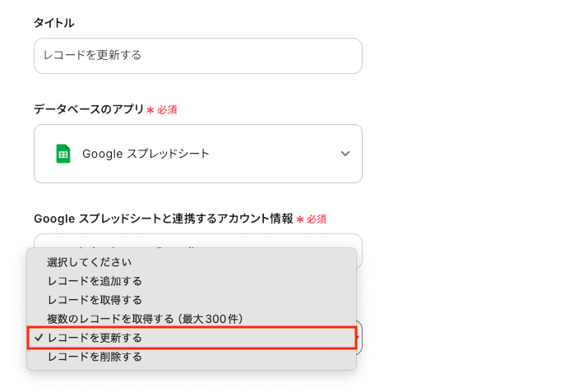The height and width of the screenshot is (392, 583).
Task: Click the action dropdown arrow behind the menu
Action: pos(359,337)
